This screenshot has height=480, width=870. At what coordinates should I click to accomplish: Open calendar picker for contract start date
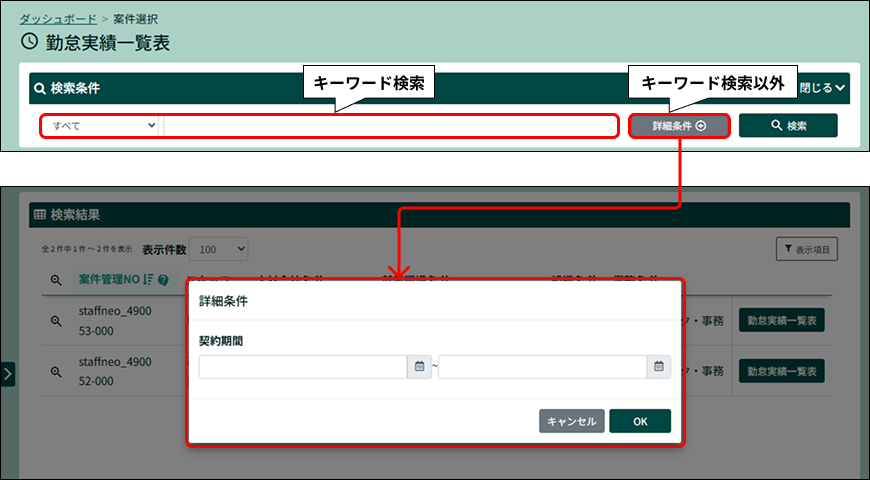[419, 367]
